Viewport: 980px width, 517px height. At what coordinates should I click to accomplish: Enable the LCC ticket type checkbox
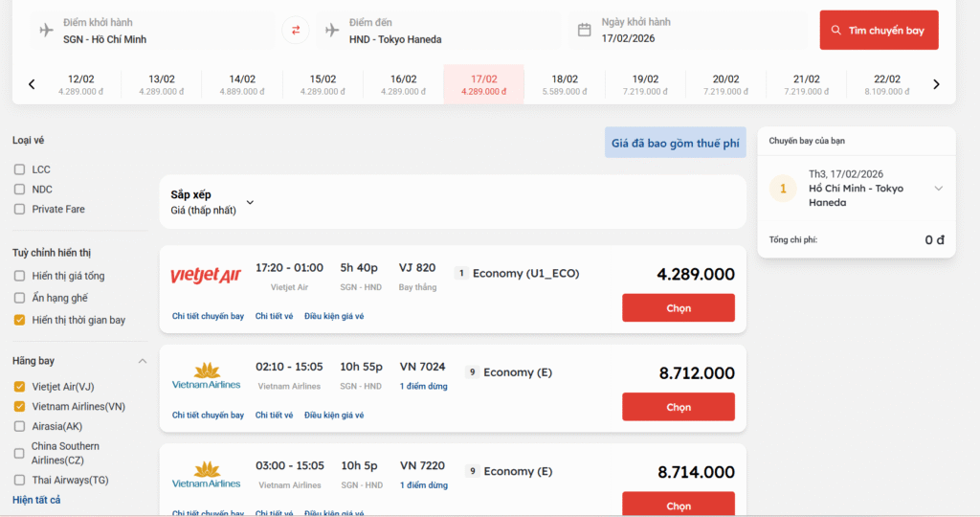(x=20, y=169)
